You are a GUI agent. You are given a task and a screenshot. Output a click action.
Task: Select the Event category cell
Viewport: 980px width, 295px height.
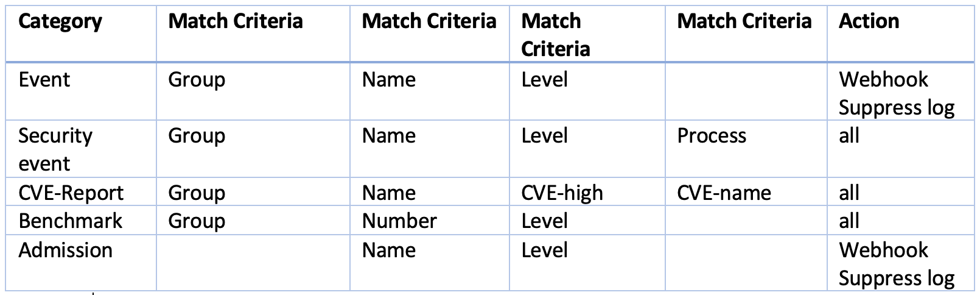click(x=44, y=80)
